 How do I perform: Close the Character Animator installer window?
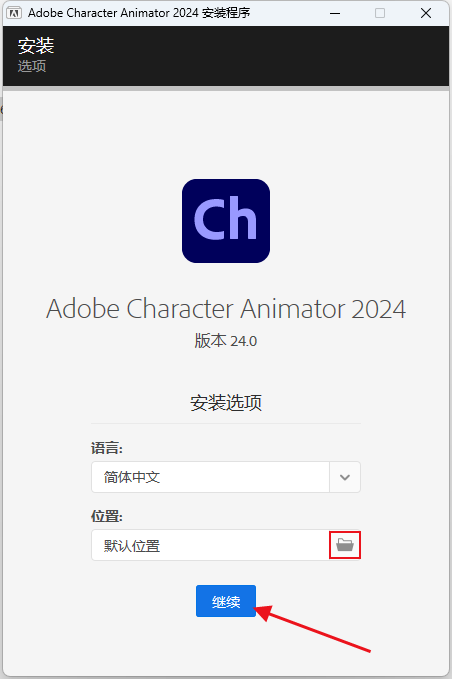tap(426, 13)
